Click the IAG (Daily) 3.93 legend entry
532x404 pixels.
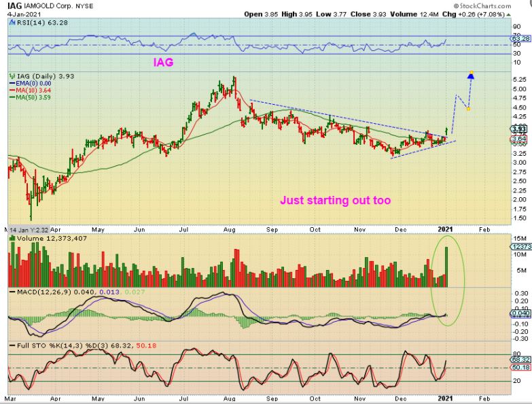(46, 76)
